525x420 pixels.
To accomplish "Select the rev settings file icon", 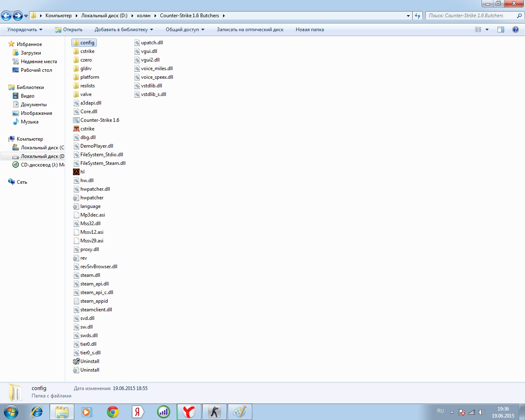I will (x=76, y=258).
